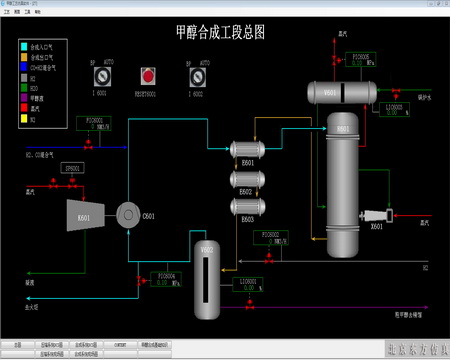Open the FIC6001 flow controller faceplate
Viewport: 450px width, 360px height.
tap(94, 123)
